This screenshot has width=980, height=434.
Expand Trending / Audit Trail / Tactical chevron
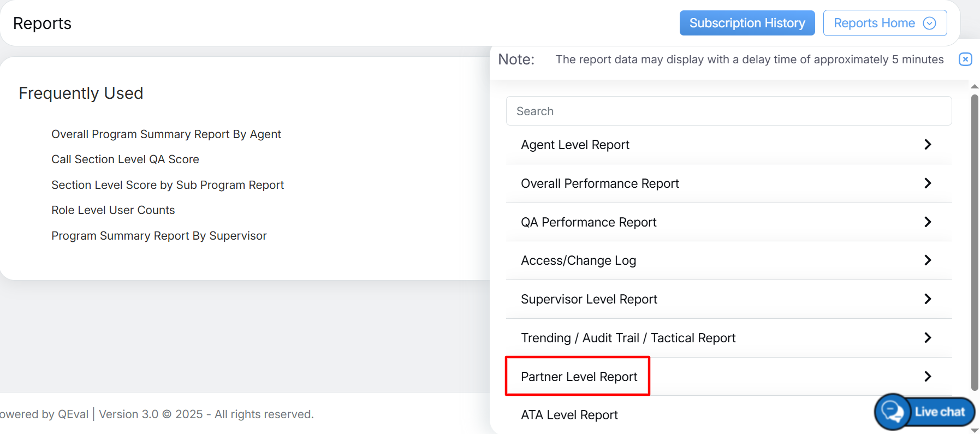tap(927, 338)
